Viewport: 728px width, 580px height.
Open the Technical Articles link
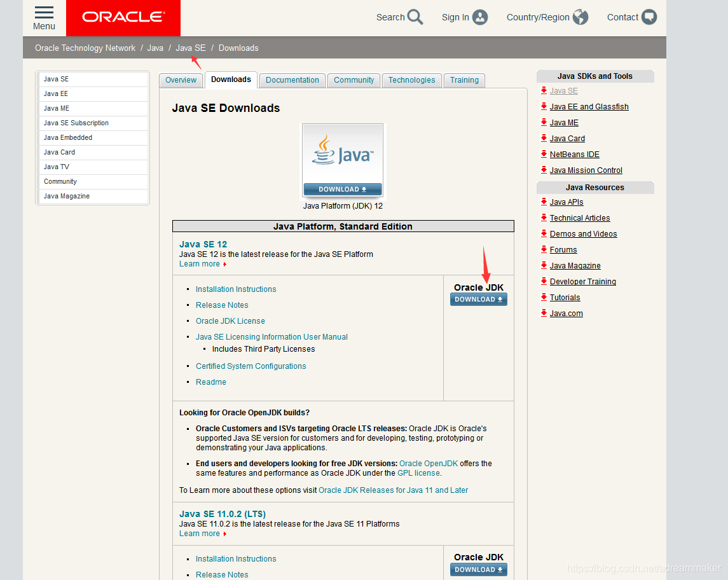click(580, 217)
